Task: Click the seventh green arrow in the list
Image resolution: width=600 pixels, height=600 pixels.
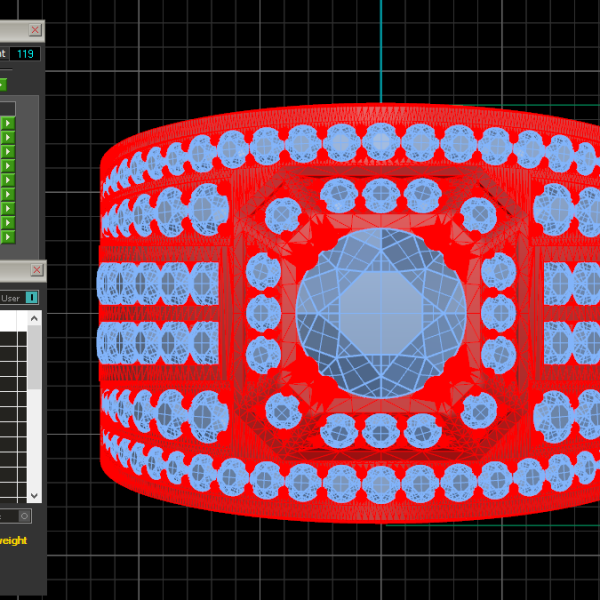Action: (7, 208)
